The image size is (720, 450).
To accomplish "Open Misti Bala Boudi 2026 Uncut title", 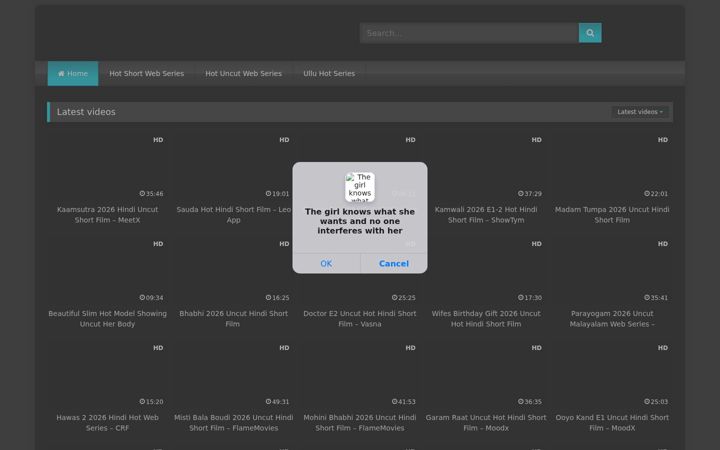I will 234,423.
